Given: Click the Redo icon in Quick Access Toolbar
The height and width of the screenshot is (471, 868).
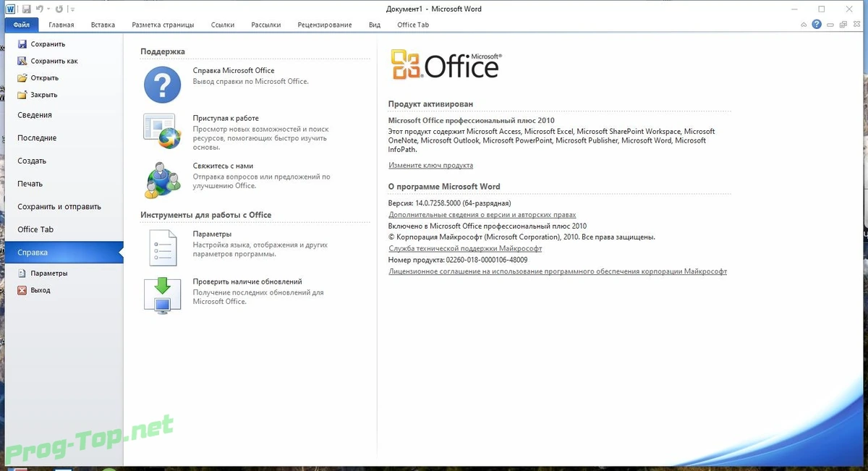Looking at the screenshot, I should [x=60, y=9].
